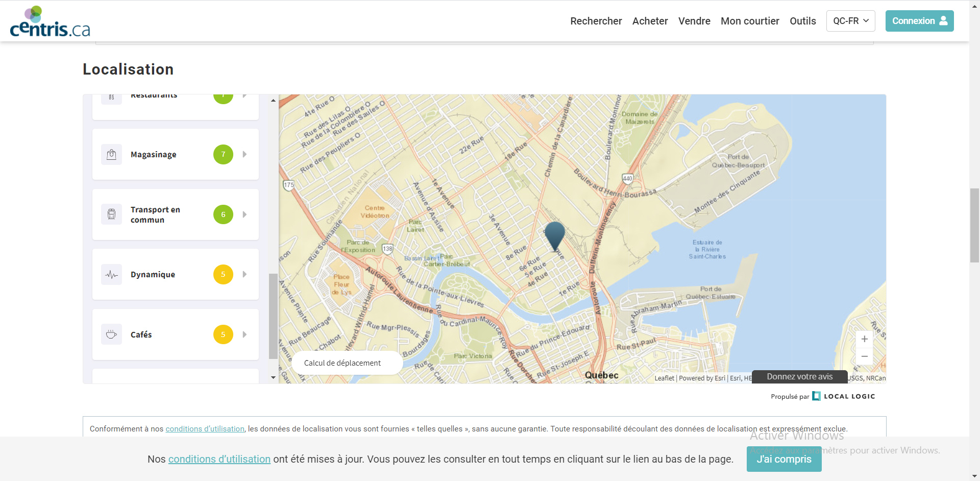Open conditions d'utilisation link in cookie banner
Viewport: 980px width, 481px height.
pyautogui.click(x=219, y=459)
